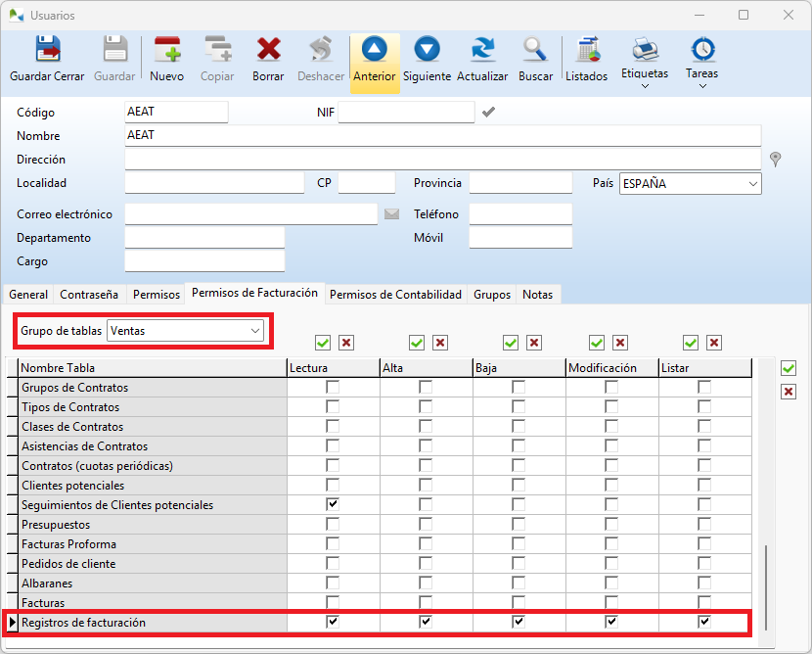Click the map pin beside Dirección
The height and width of the screenshot is (654, 812).
[775, 160]
